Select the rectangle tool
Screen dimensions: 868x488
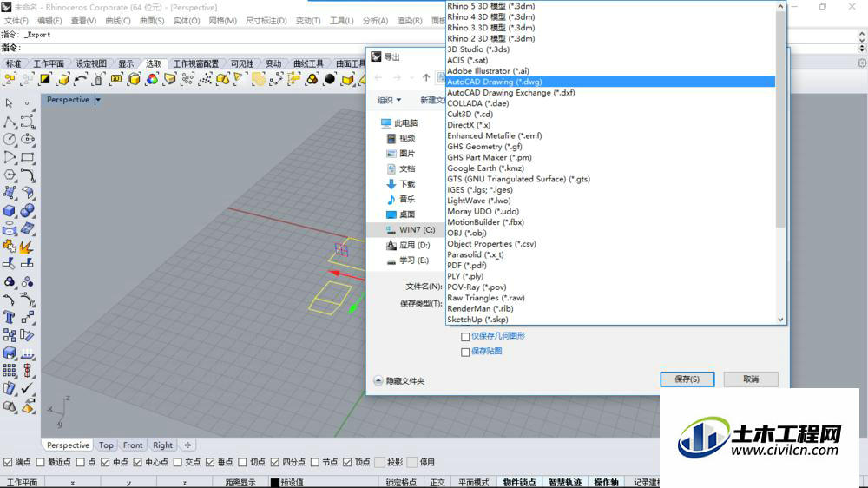tap(27, 157)
